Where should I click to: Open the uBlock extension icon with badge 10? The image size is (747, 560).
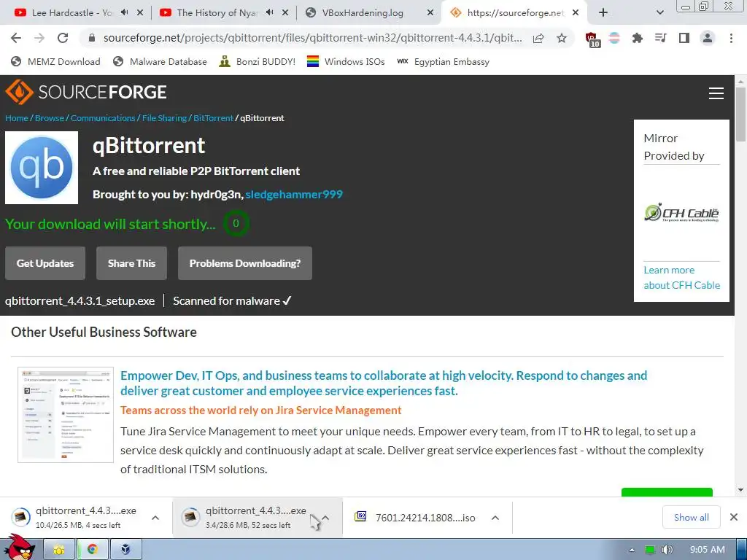(x=592, y=39)
